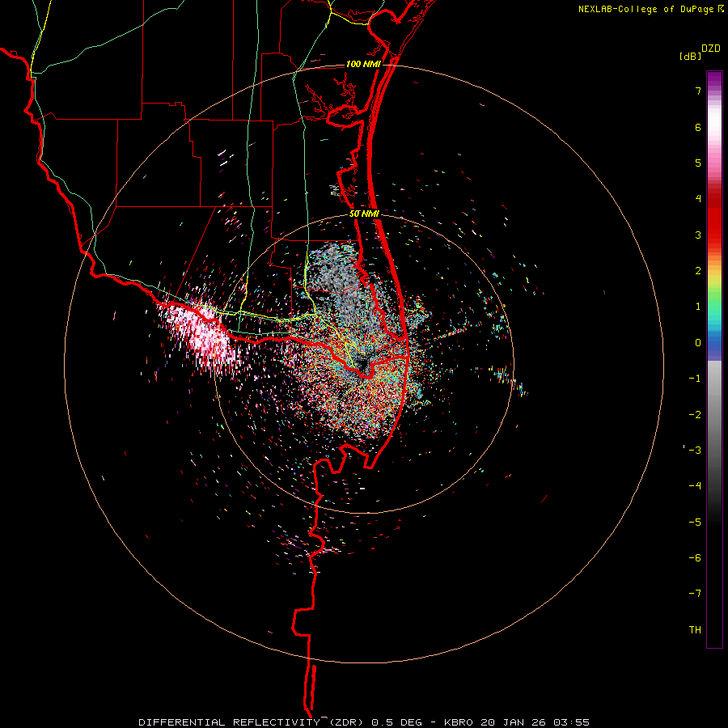This screenshot has width=728, height=728.
Task: Click the -4 dB value on the color scale
Action: pos(695,486)
